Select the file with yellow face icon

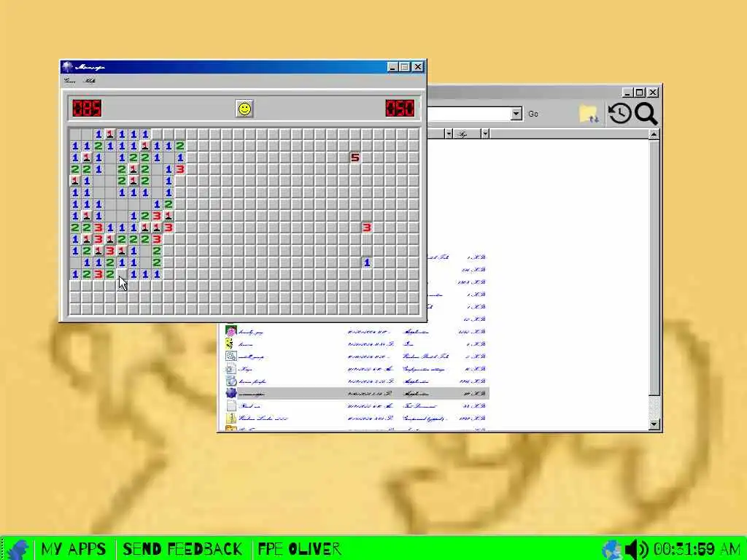click(x=229, y=344)
